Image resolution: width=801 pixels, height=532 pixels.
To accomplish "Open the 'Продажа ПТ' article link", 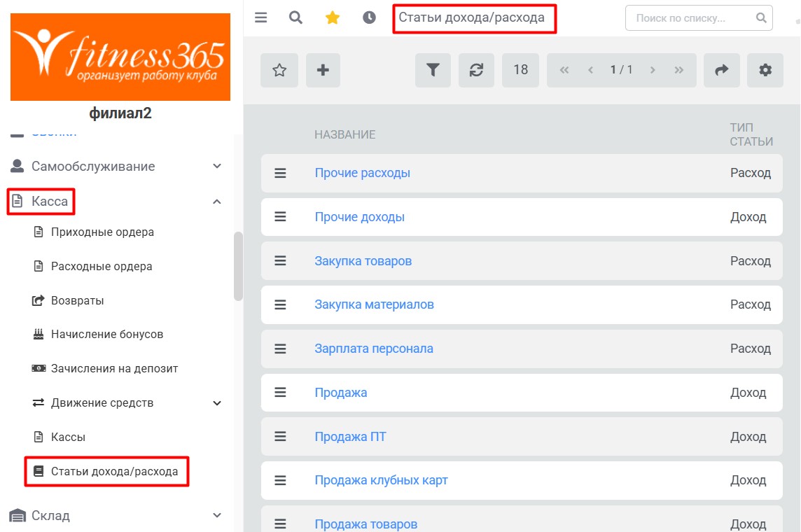I will click(x=350, y=437).
